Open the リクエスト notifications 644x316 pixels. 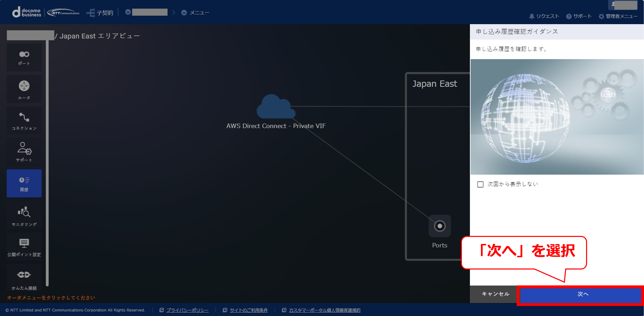[x=544, y=16]
